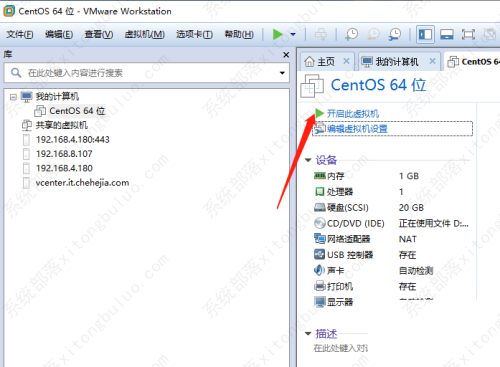Open the library search filter dropdown
The height and width of the screenshot is (367, 500).
coord(282,73)
